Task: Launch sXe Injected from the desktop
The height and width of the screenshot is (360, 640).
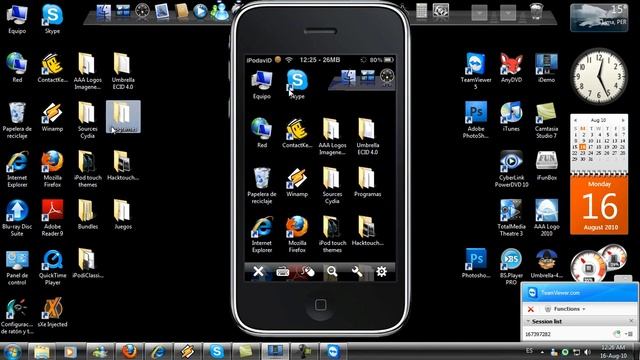Action: 52,313
